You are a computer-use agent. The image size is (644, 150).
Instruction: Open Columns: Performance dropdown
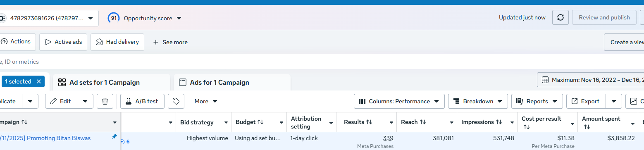pyautogui.click(x=399, y=101)
